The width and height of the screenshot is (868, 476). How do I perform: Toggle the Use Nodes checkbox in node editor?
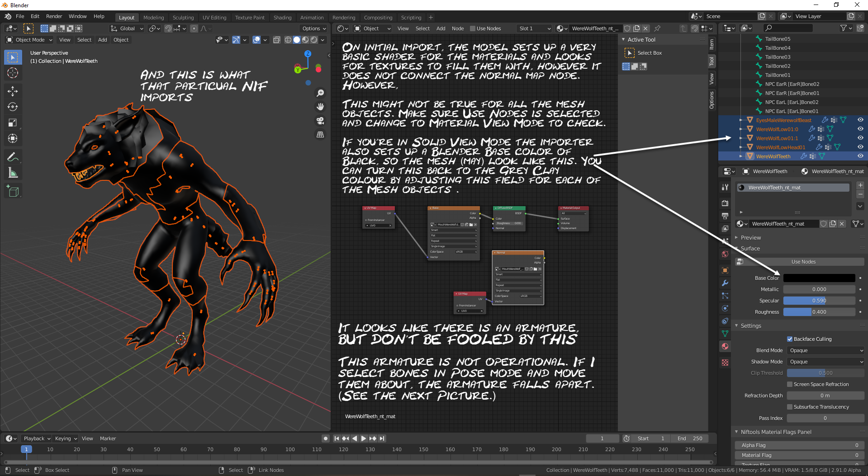473,28
